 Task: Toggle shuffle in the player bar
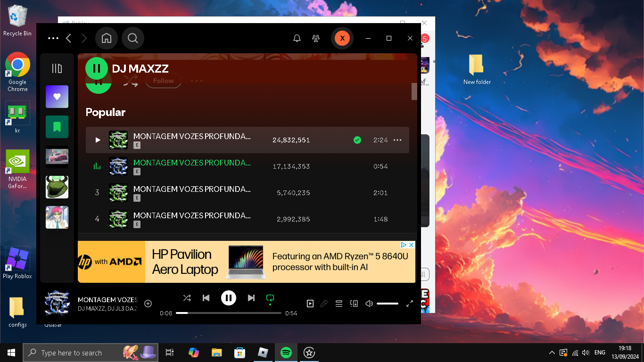[187, 298]
